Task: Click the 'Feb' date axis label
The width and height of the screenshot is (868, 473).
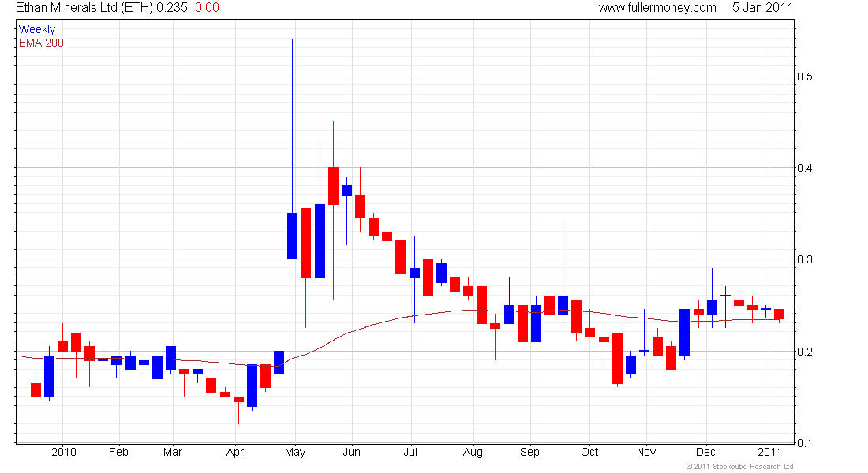Action: pyautogui.click(x=118, y=452)
